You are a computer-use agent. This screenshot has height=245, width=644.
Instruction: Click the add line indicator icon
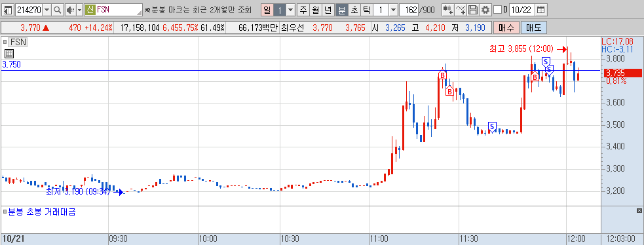point(461,10)
